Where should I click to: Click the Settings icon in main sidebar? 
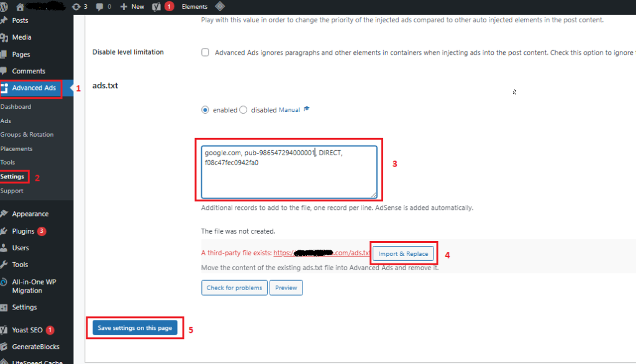tap(4, 307)
